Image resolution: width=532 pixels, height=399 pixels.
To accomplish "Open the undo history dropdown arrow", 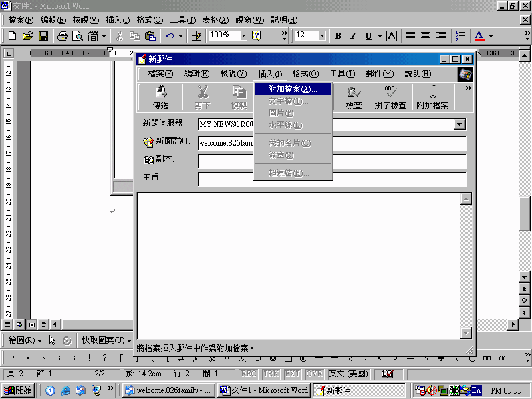I will click(180, 36).
